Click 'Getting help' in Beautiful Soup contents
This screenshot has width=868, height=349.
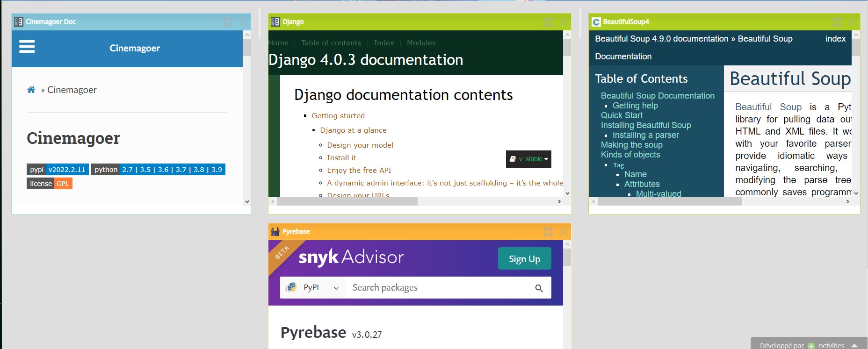(635, 106)
